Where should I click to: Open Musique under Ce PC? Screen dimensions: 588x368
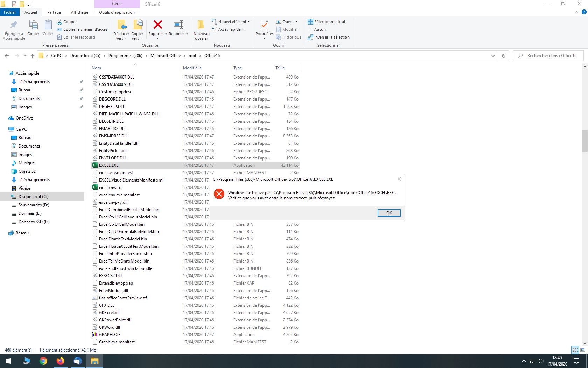pos(26,163)
